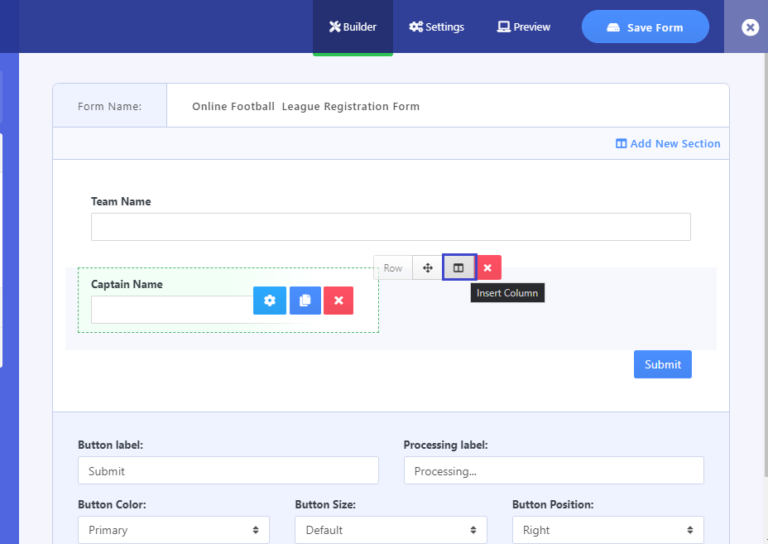This screenshot has width=768, height=544.
Task: Delete the Captain Name field
Action: click(338, 301)
